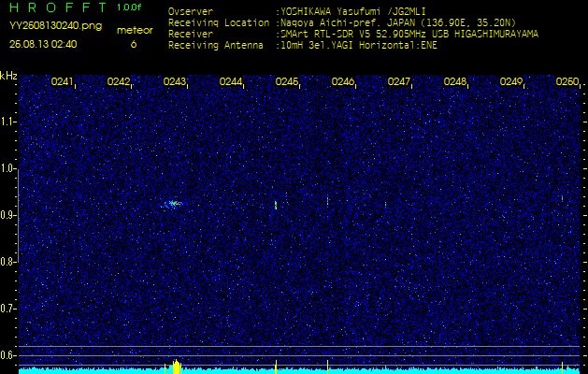Viewport: 588px width, 374px height.
Task: Select the 0247 time marker label
Action: tap(398, 81)
